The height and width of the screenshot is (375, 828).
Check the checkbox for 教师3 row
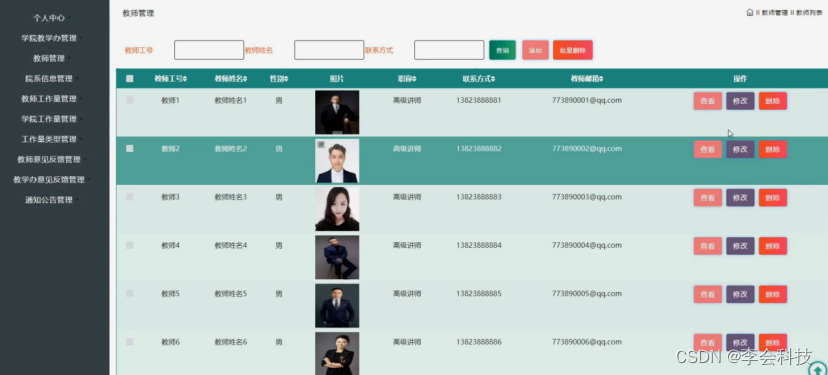(129, 196)
